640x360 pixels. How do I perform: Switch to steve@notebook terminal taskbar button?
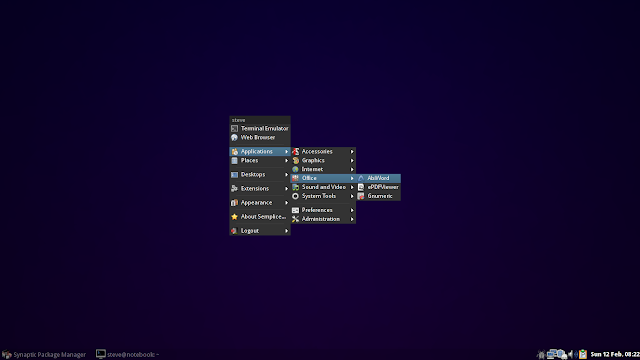(x=128, y=354)
